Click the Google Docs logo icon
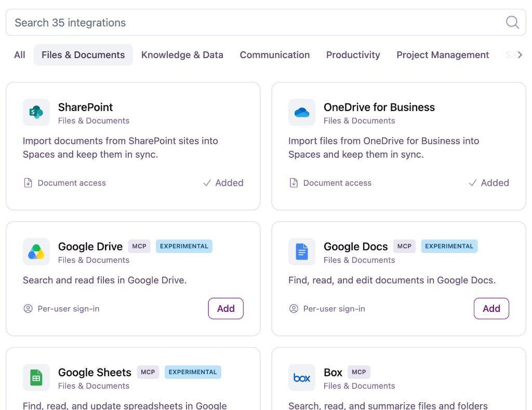The height and width of the screenshot is (410, 532). coord(302,252)
